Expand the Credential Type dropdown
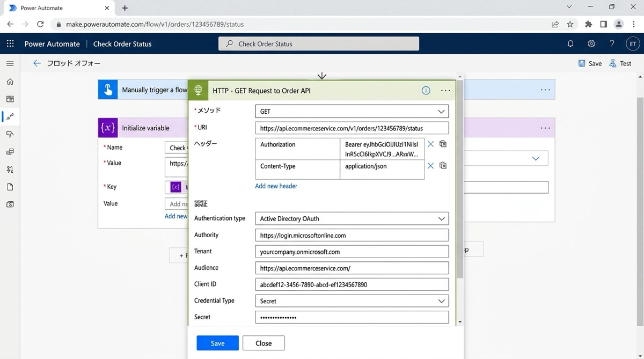 tap(441, 301)
